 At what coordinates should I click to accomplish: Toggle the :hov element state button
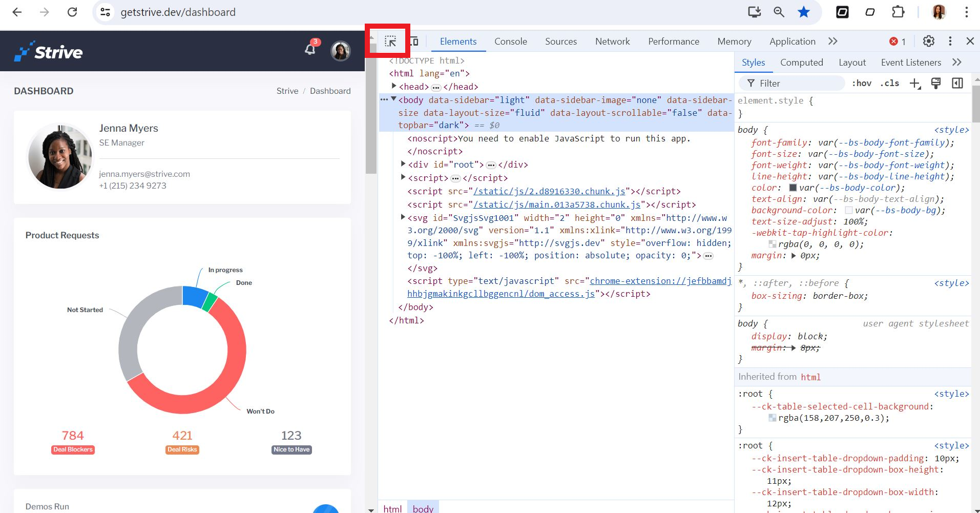(x=862, y=83)
